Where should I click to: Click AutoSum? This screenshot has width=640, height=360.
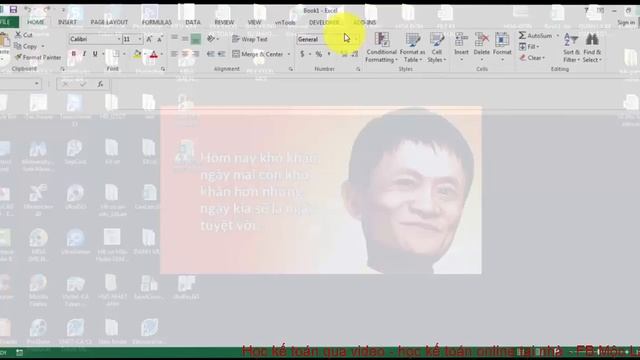tap(536, 36)
